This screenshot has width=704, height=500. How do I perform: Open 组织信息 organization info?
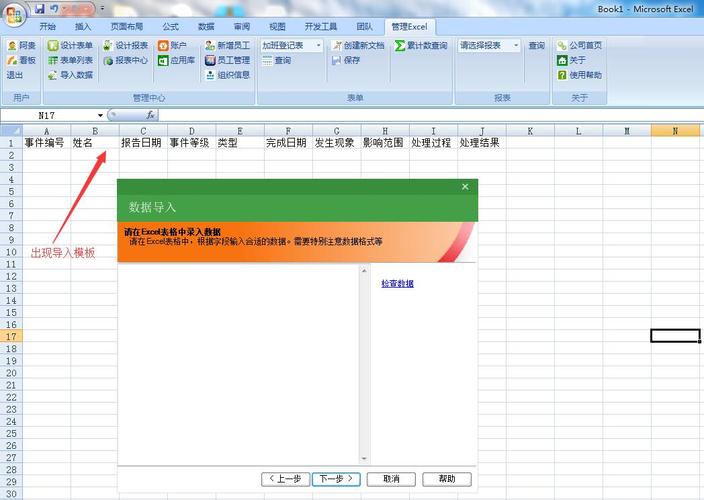[x=227, y=75]
